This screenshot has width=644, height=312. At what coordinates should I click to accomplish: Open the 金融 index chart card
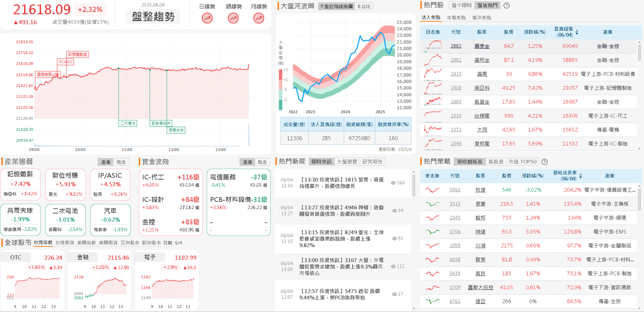99,280
